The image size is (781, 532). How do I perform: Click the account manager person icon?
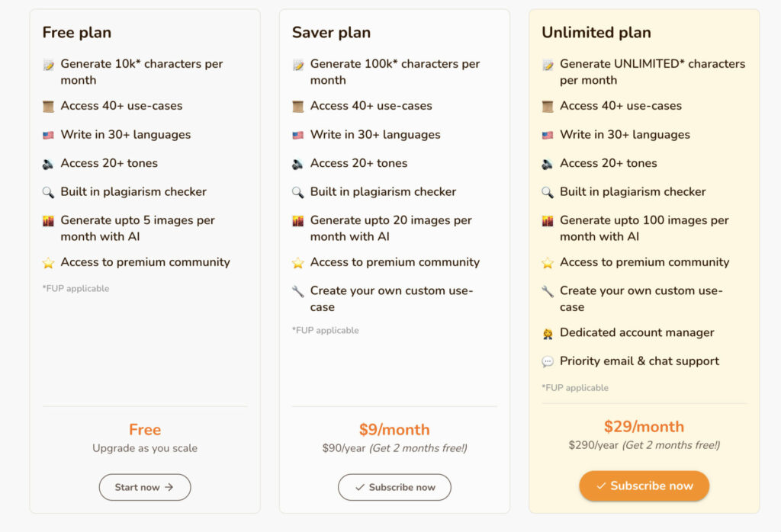(x=548, y=333)
